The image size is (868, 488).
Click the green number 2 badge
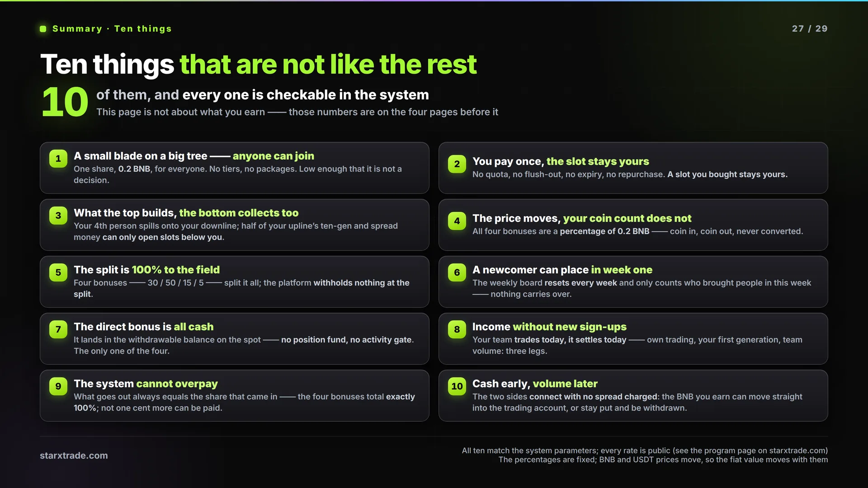[x=457, y=164]
